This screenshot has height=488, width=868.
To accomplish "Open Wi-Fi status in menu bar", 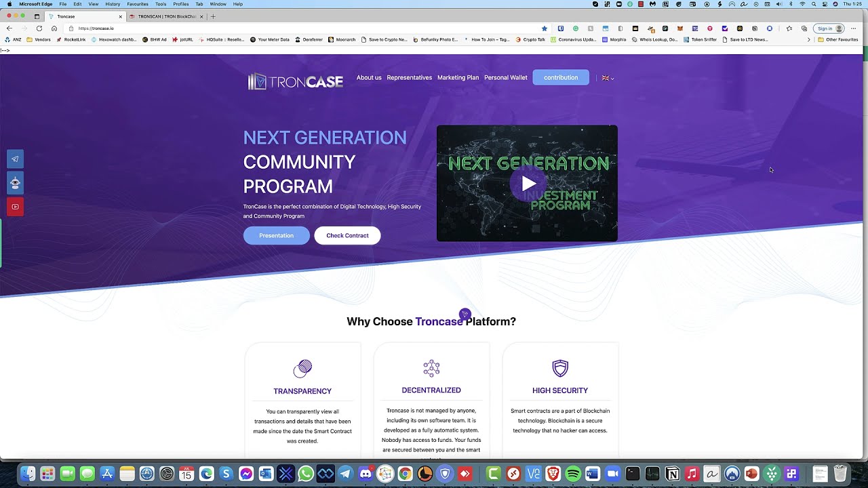I will point(802,4).
